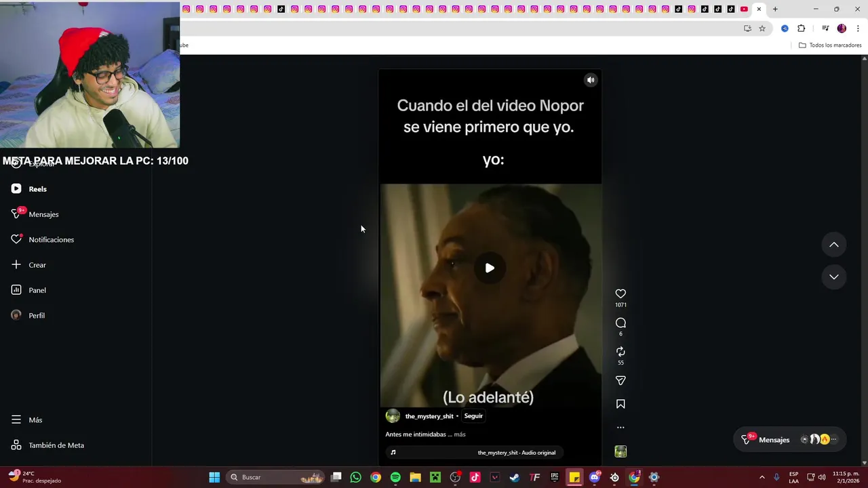Click the microphone tray icon
This screenshot has width=868, height=488.
pos(776,477)
